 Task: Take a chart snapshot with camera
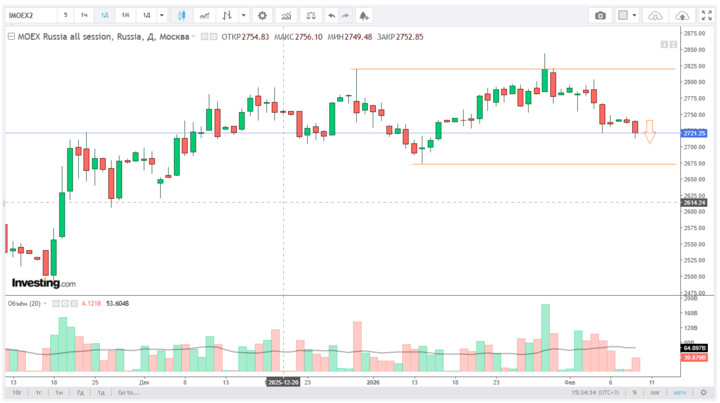pos(600,16)
